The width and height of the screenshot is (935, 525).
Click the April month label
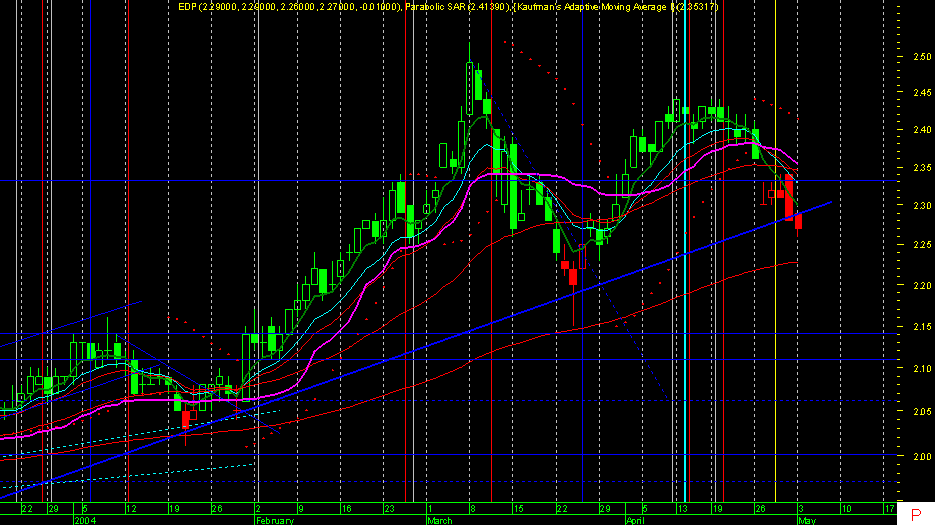636,520
